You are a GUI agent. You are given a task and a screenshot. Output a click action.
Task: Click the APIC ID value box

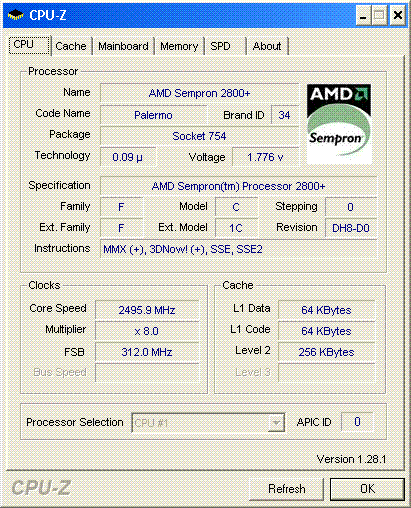coord(357,422)
